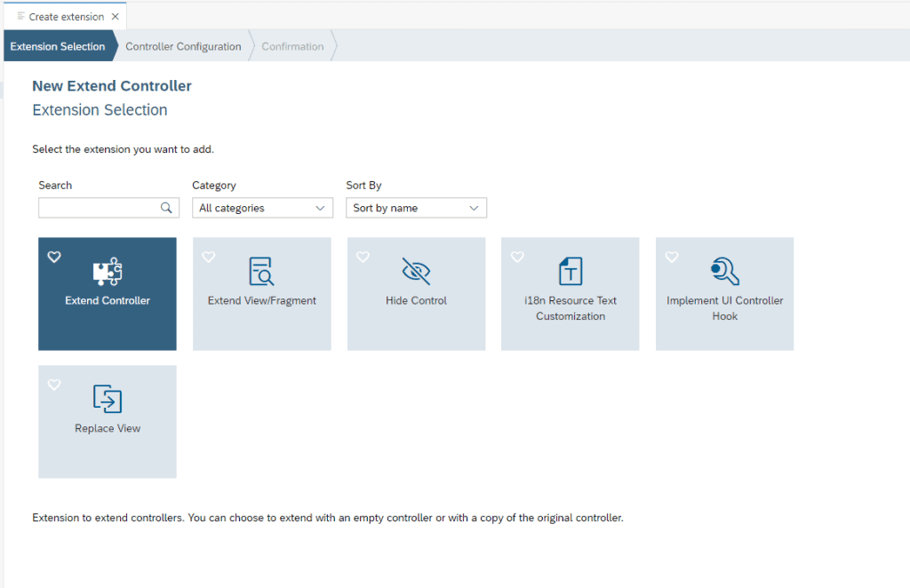This screenshot has width=910, height=588.
Task: Click the 'New Extend Controller' heading
Action: tap(112, 86)
